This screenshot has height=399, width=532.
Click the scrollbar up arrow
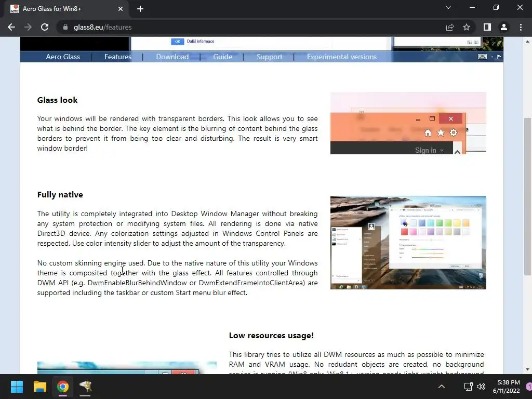coord(527,42)
